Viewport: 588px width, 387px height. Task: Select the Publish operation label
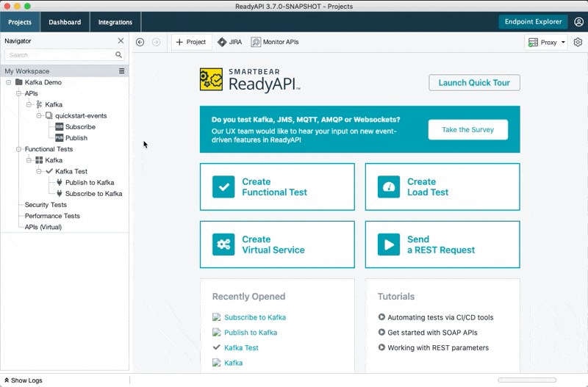76,138
